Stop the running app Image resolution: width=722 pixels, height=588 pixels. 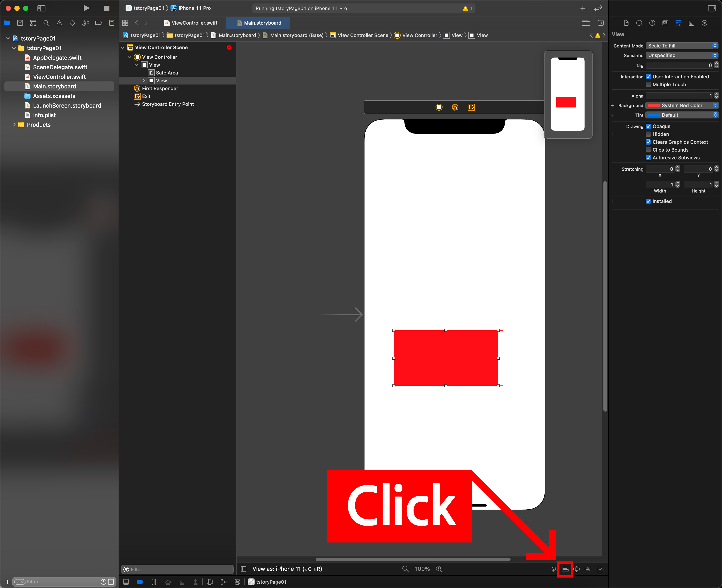(x=106, y=8)
